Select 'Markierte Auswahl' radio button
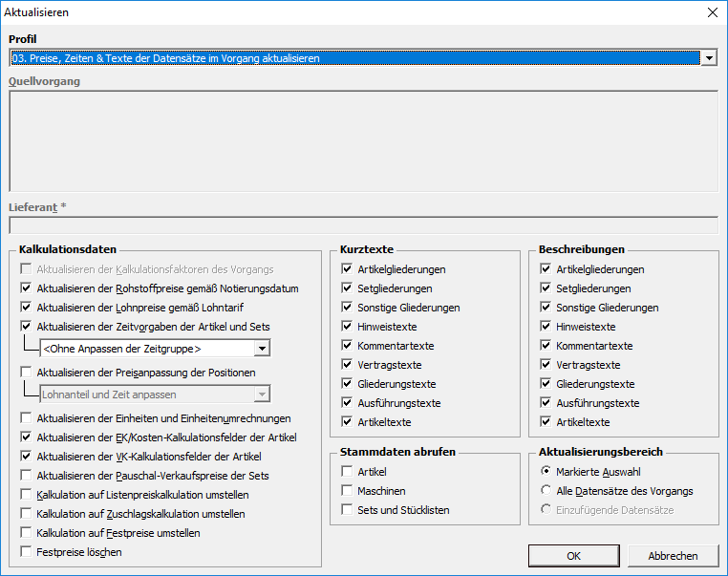728x576 pixels. coord(546,472)
